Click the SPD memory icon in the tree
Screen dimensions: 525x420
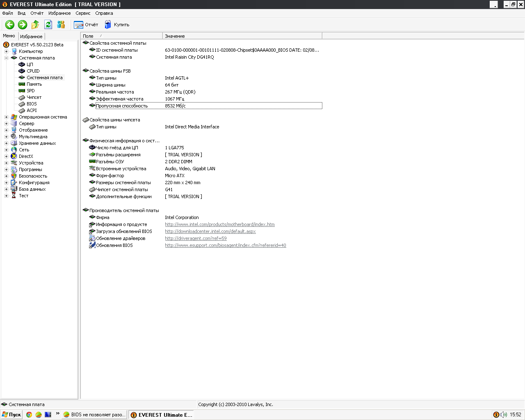(x=22, y=91)
